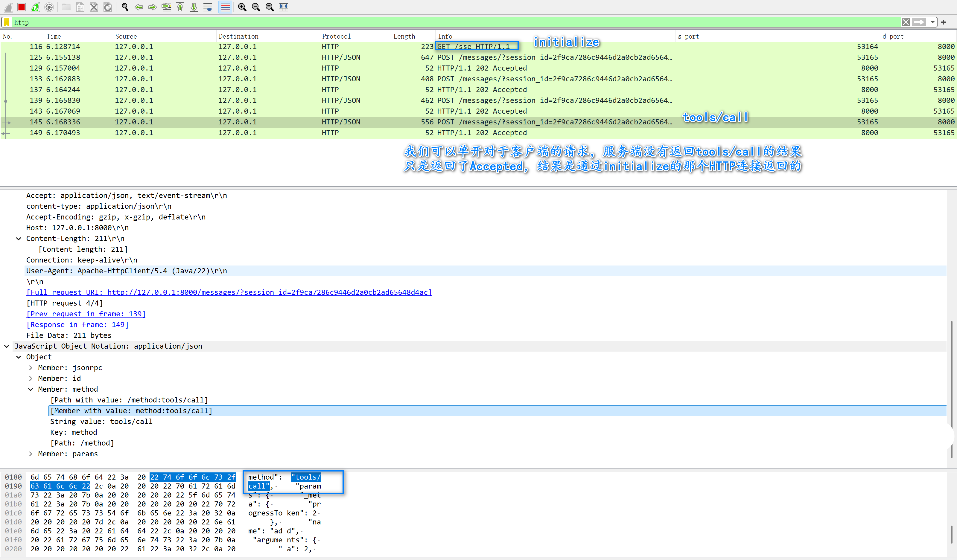The height and width of the screenshot is (560, 957).
Task: Zoom out the main window text
Action: 256,7
